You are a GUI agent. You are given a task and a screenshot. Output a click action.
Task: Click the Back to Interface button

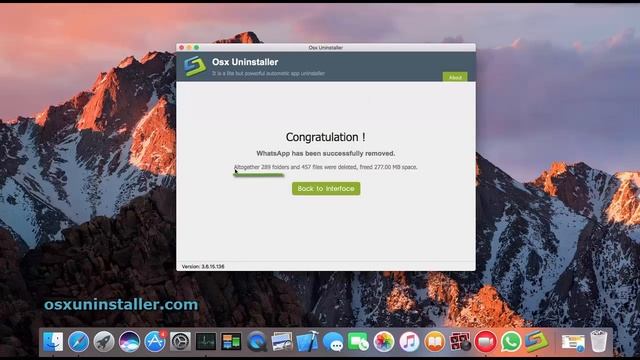pos(326,189)
